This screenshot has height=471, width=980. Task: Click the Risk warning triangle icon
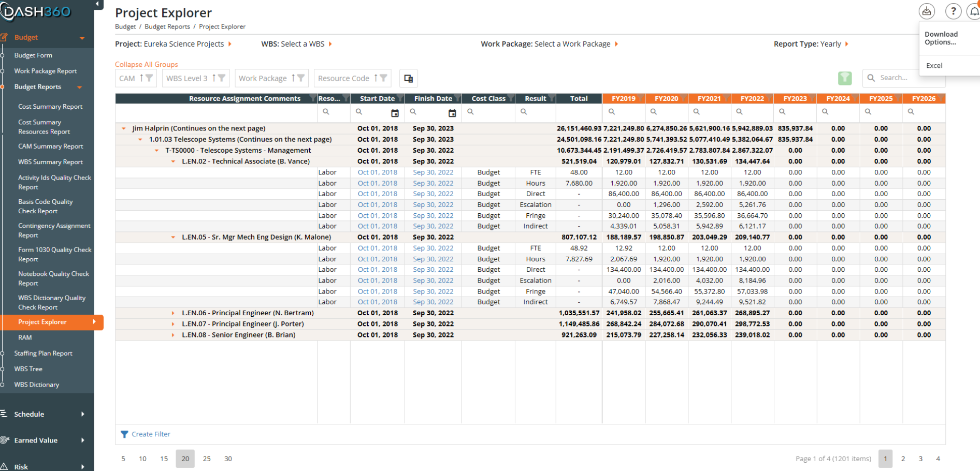pyautogui.click(x=4, y=466)
